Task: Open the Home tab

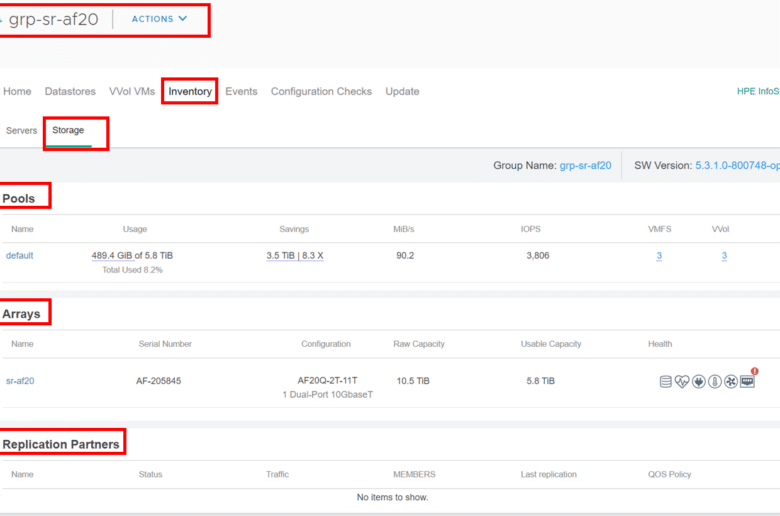Action: 17,92
